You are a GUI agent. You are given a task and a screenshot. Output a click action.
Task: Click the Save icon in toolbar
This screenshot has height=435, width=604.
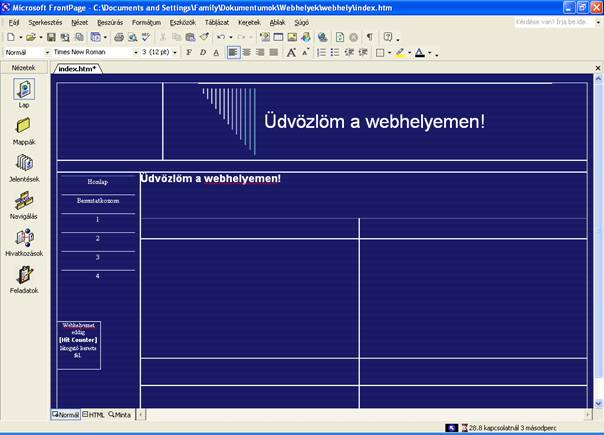click(x=52, y=37)
